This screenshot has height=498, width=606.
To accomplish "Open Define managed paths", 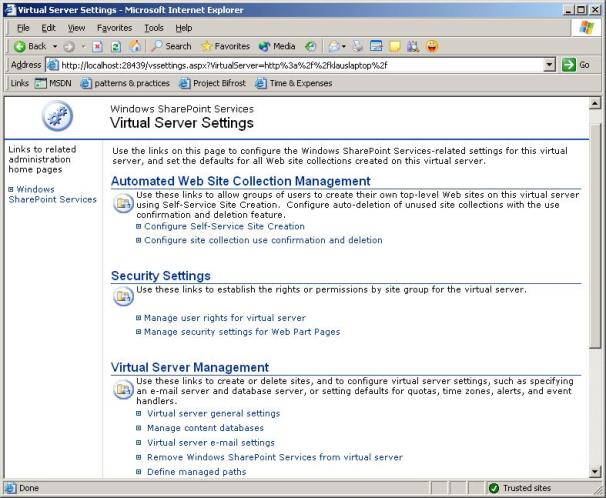I will (196, 472).
